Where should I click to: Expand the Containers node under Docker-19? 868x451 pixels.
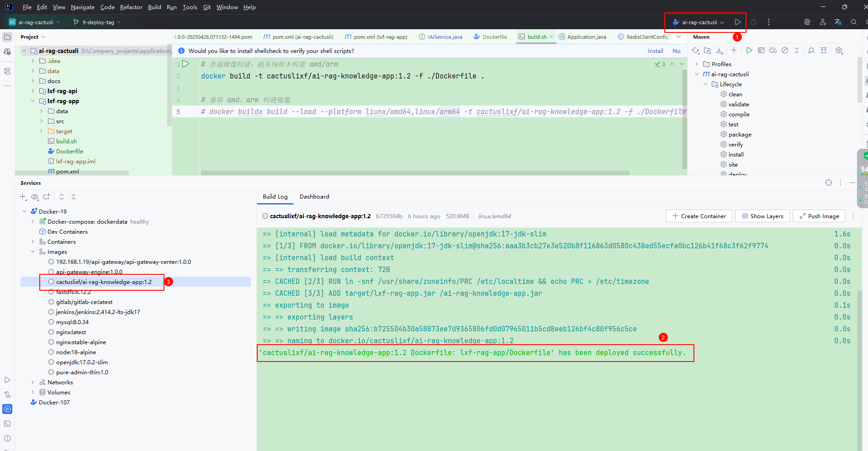pos(33,242)
